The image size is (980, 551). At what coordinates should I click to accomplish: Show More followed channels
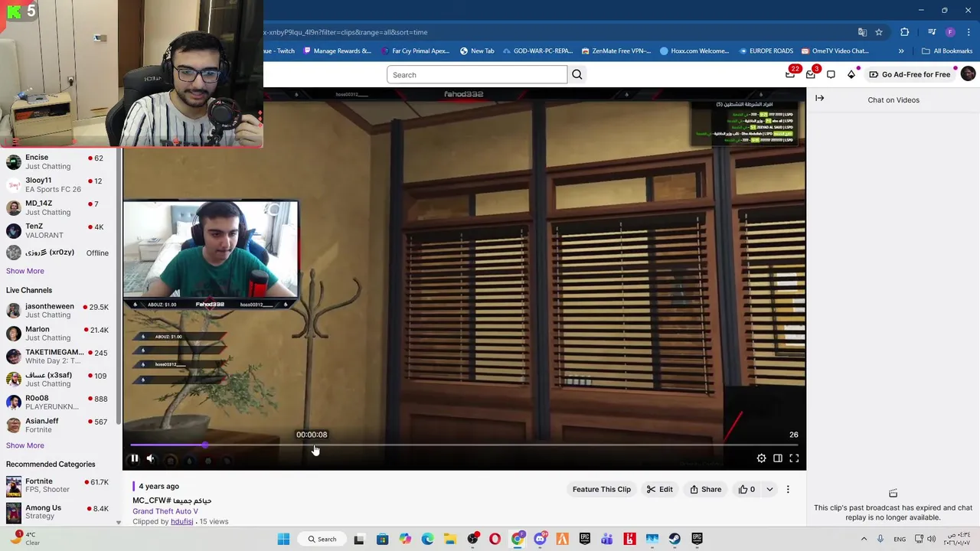click(x=25, y=271)
